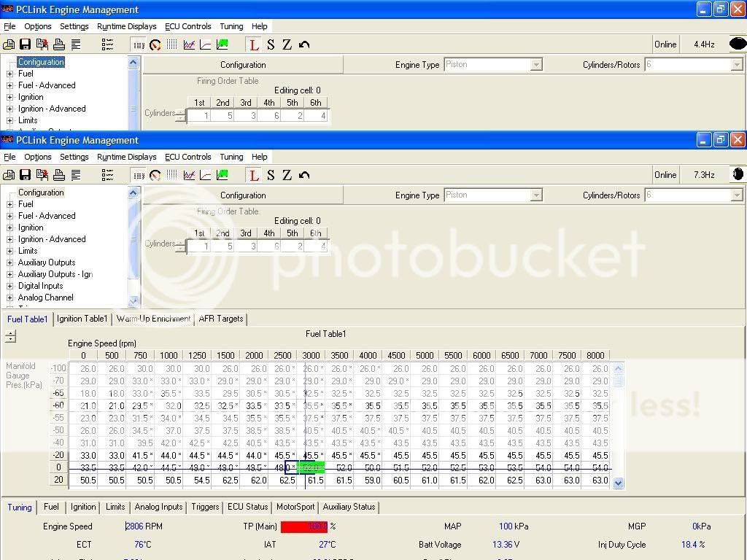
Task: Click the red L icon in back window
Action: coord(254,44)
